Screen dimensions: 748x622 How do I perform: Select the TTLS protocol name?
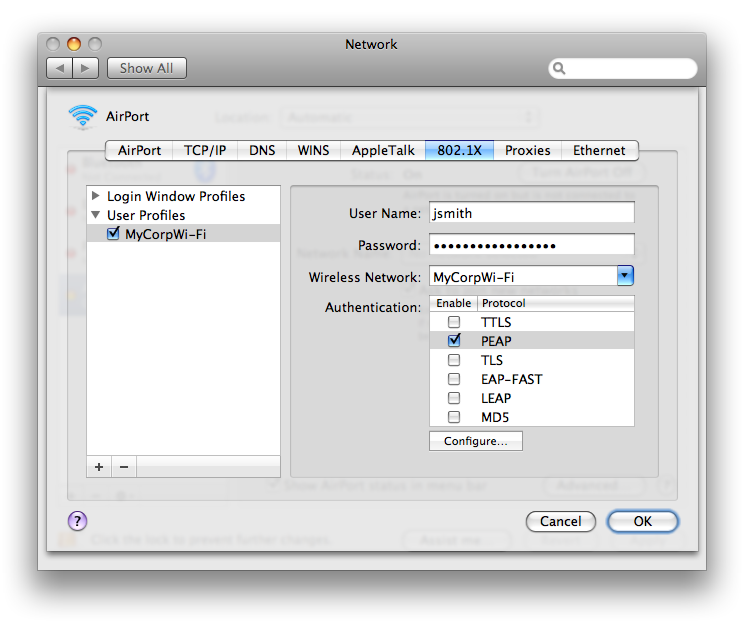pos(496,322)
